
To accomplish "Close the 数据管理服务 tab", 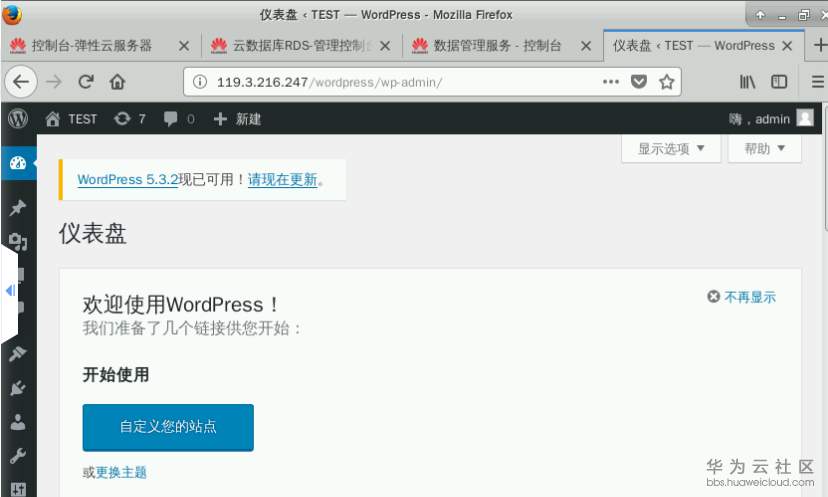I will click(586, 46).
